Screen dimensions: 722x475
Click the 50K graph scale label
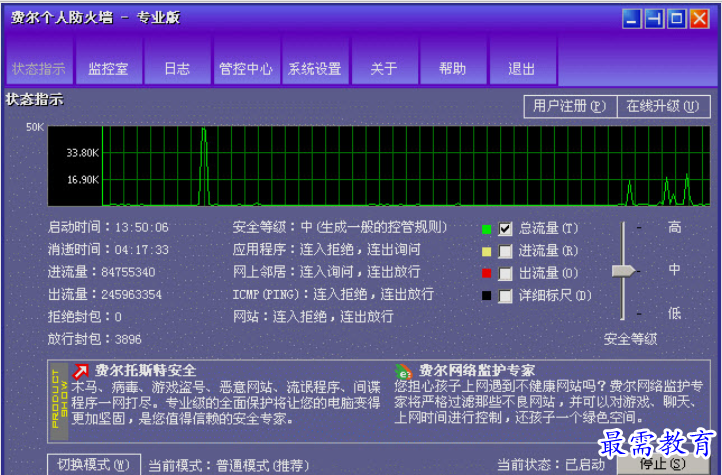click(x=35, y=127)
